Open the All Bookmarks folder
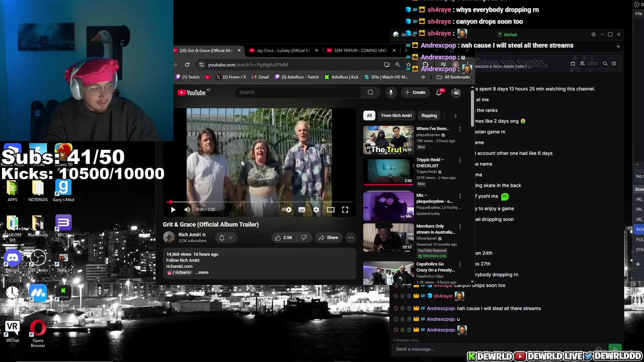The height and width of the screenshot is (362, 644). pyautogui.click(x=453, y=77)
